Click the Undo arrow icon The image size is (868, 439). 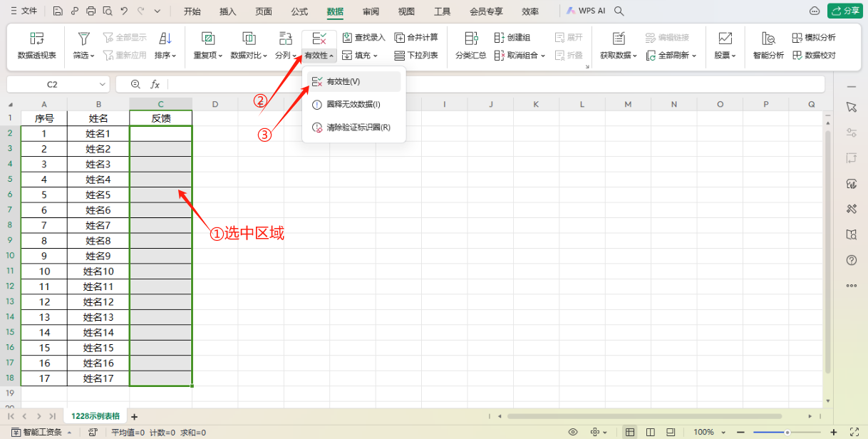click(x=124, y=11)
